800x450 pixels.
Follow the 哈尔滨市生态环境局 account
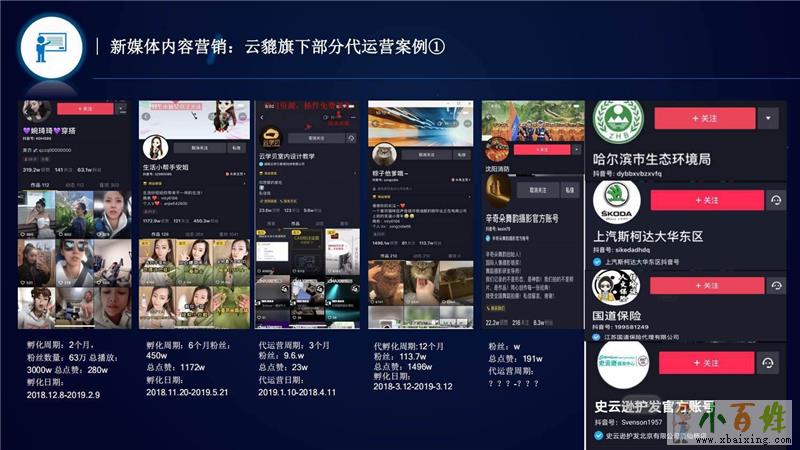(707, 118)
